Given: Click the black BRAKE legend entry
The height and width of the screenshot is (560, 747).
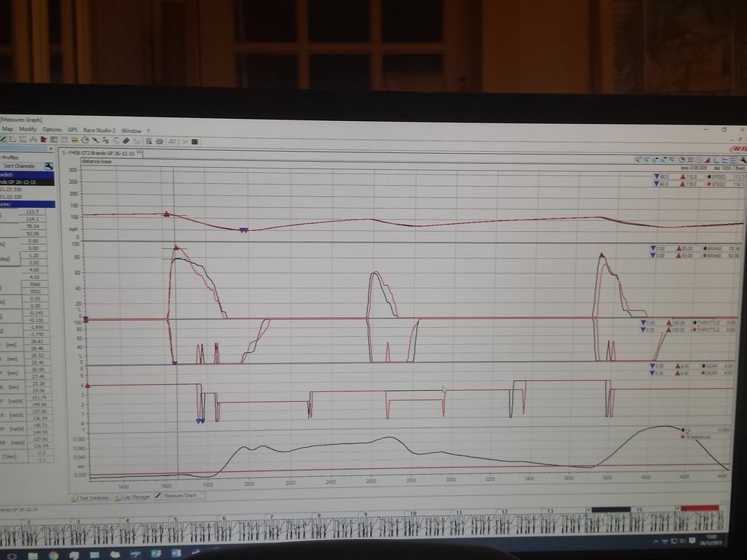Looking at the screenshot, I should [713, 249].
